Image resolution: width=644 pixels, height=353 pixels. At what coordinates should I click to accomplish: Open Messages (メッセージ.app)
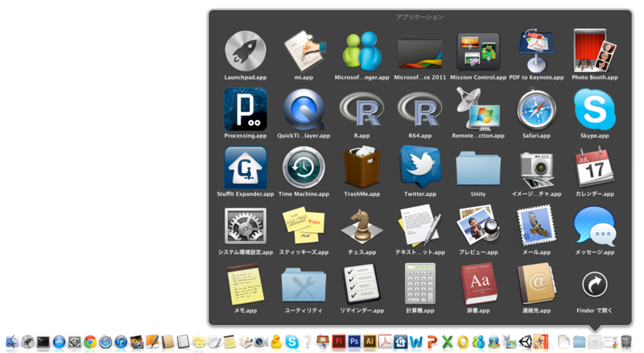point(595,226)
